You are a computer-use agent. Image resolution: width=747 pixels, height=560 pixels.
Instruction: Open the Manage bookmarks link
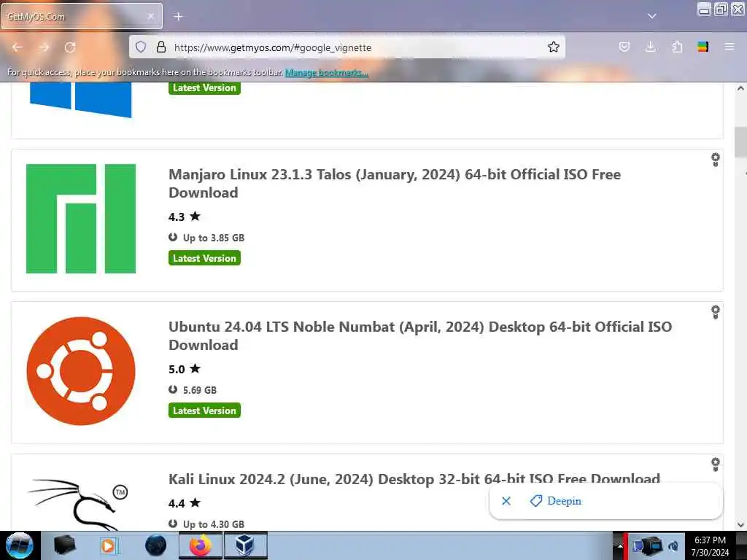[326, 72]
